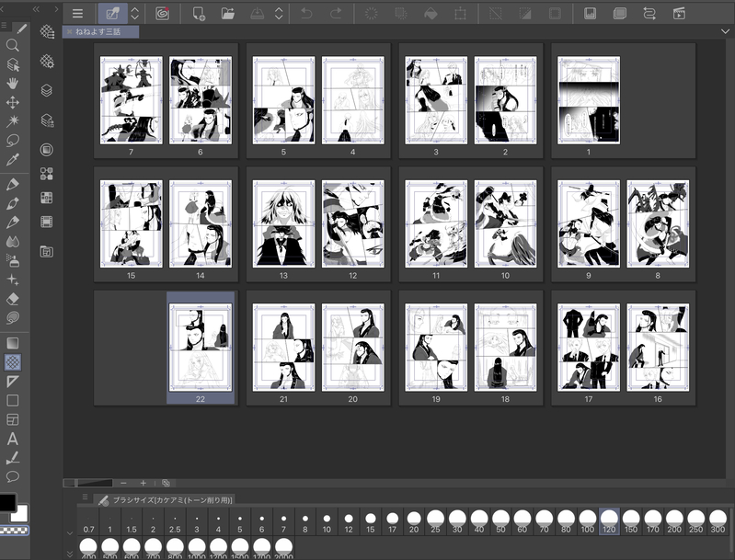This screenshot has width=735, height=560.
Task: Collapse brush size palette single chevron
Action: 70,532
